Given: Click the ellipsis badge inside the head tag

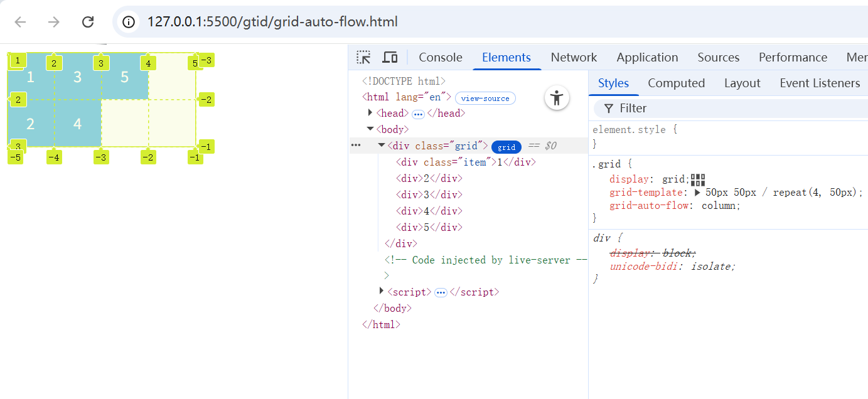Looking at the screenshot, I should 418,114.
